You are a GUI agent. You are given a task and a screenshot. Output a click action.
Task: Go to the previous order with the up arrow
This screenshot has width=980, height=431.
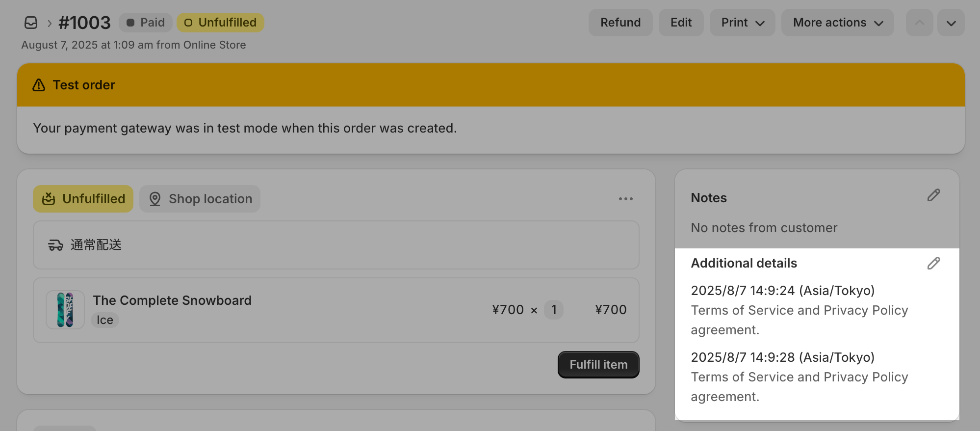pos(919,23)
